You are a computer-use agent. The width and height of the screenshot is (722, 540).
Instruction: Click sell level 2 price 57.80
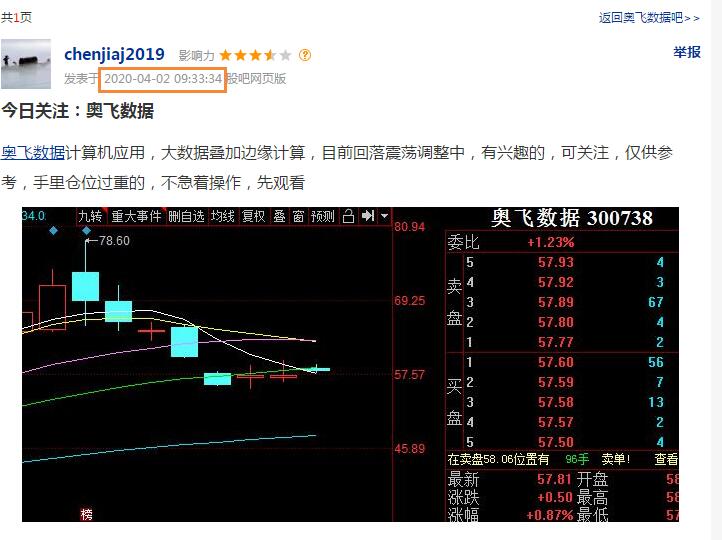(x=556, y=322)
